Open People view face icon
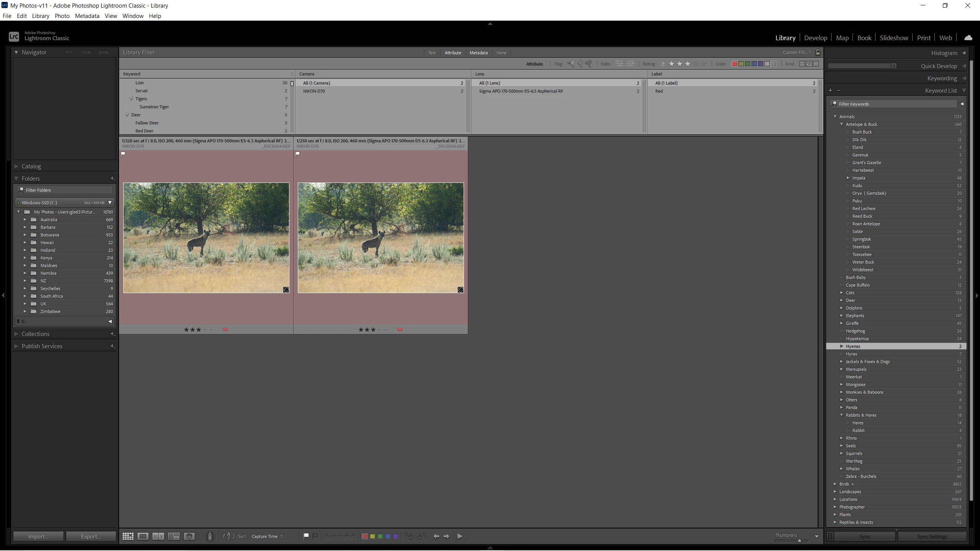980x551 pixels. (x=189, y=536)
